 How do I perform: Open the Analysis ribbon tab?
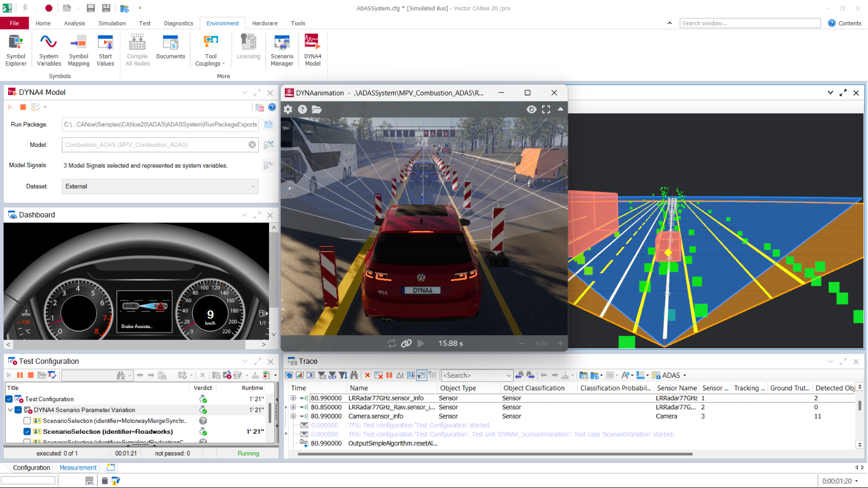click(74, 23)
